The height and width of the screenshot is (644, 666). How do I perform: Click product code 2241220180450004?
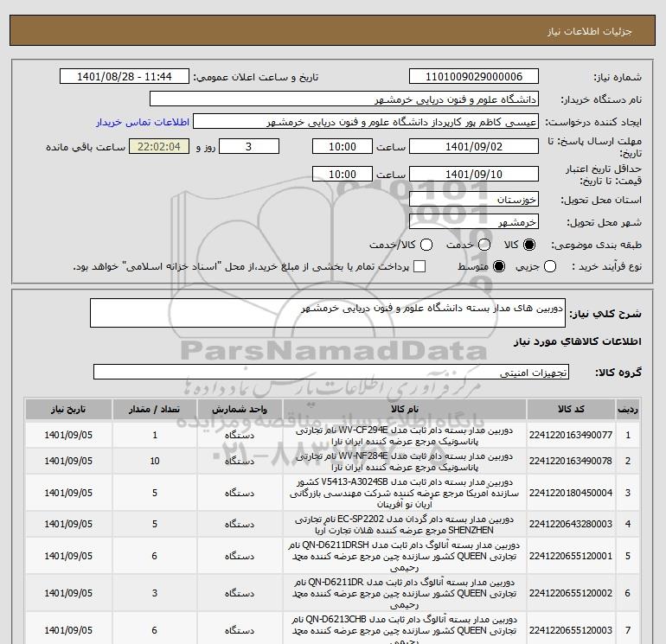571,493
